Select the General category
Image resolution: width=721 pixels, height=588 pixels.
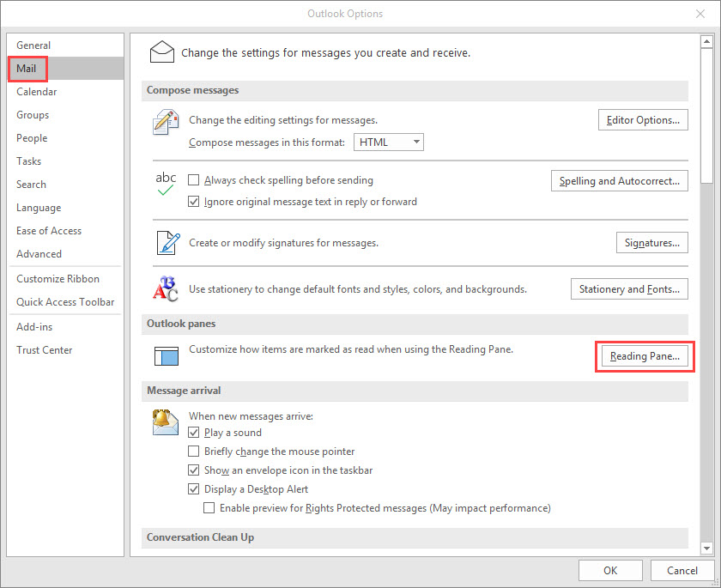pos(65,45)
